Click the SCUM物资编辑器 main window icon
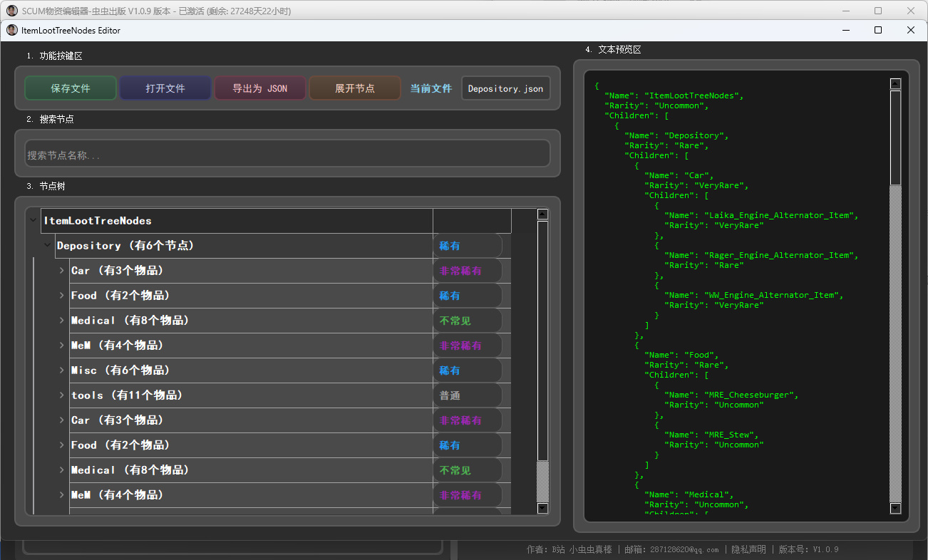 pos(12,11)
